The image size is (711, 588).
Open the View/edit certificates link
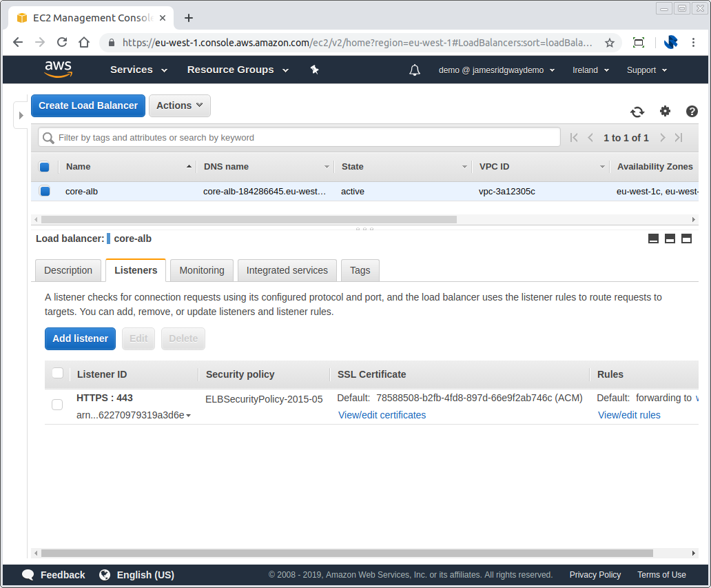pyautogui.click(x=382, y=415)
